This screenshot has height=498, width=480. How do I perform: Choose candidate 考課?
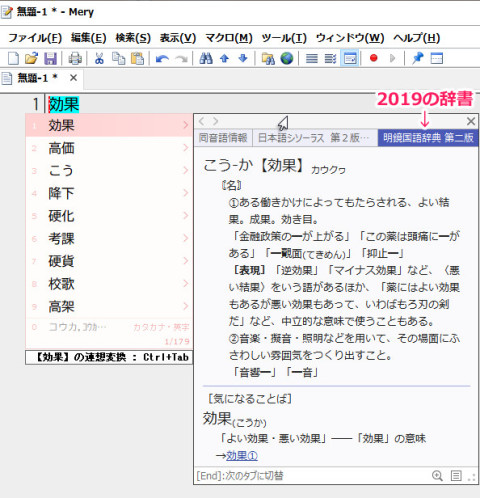click(x=109, y=239)
